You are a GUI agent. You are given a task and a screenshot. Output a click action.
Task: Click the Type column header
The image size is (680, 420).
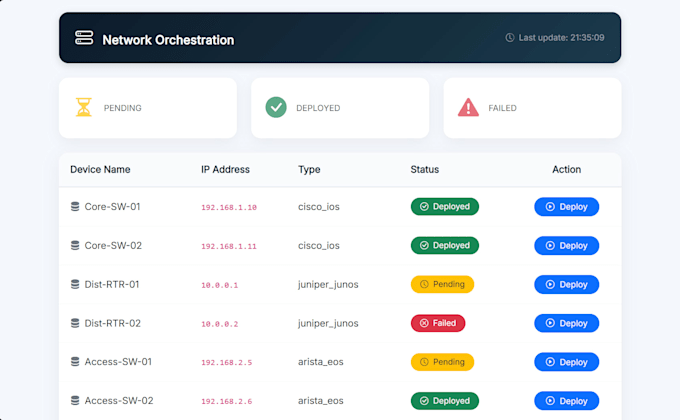pos(309,169)
